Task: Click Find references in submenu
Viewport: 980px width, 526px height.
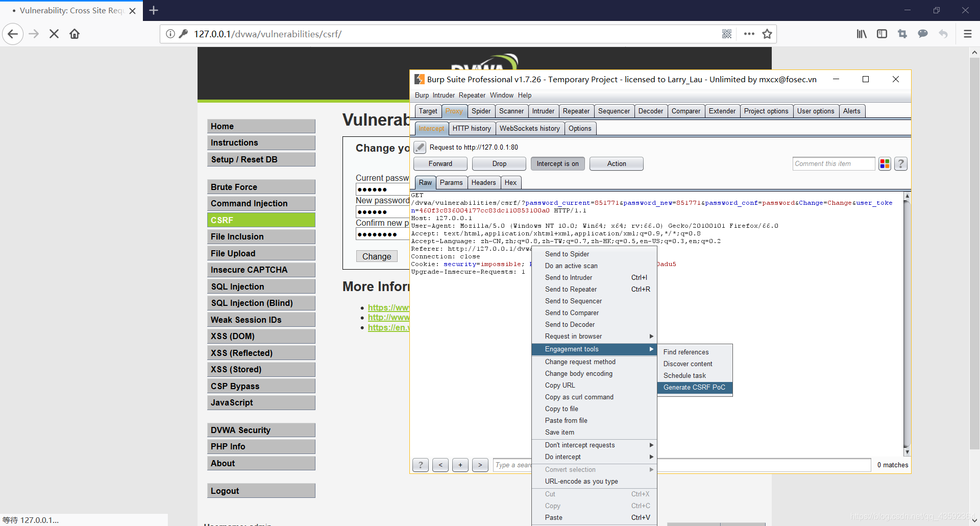Action: tap(695, 352)
